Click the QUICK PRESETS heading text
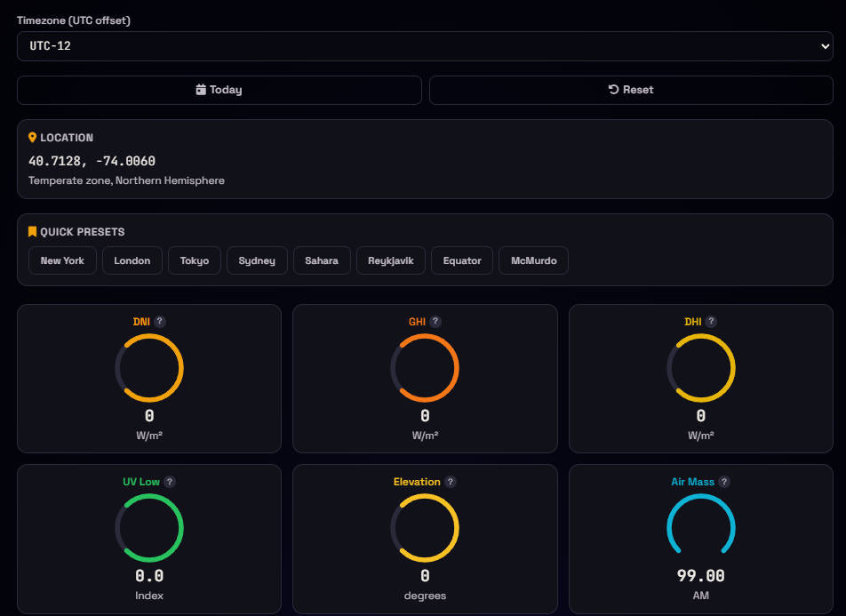The image size is (846, 616). (x=83, y=232)
